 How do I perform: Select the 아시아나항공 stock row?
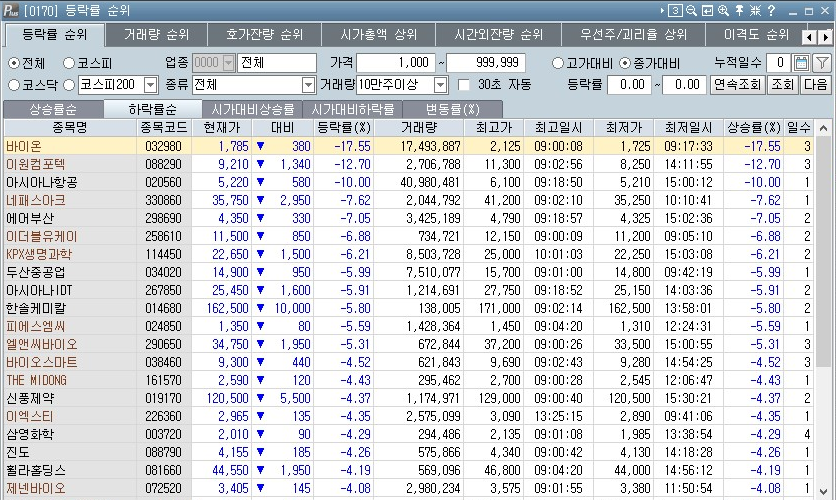tap(408, 182)
